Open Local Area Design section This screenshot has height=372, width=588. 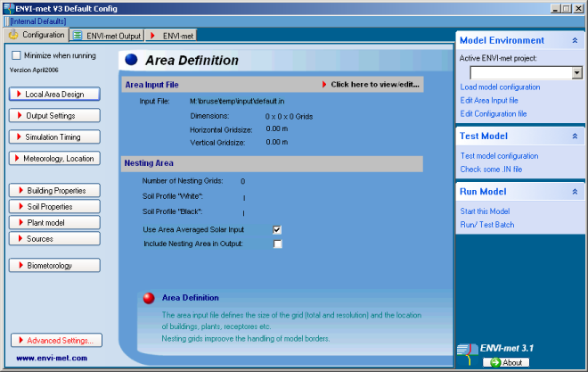point(54,95)
